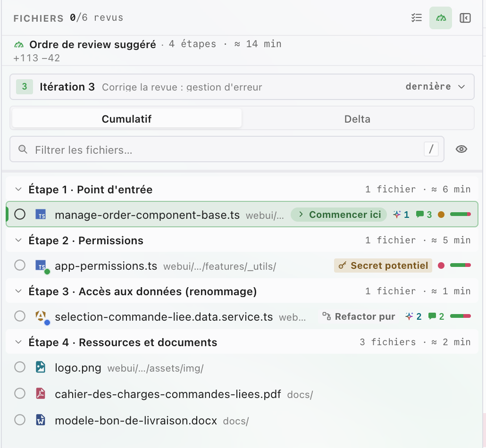Open the checklist view icon in header
This screenshot has height=448, width=486.
(x=417, y=18)
